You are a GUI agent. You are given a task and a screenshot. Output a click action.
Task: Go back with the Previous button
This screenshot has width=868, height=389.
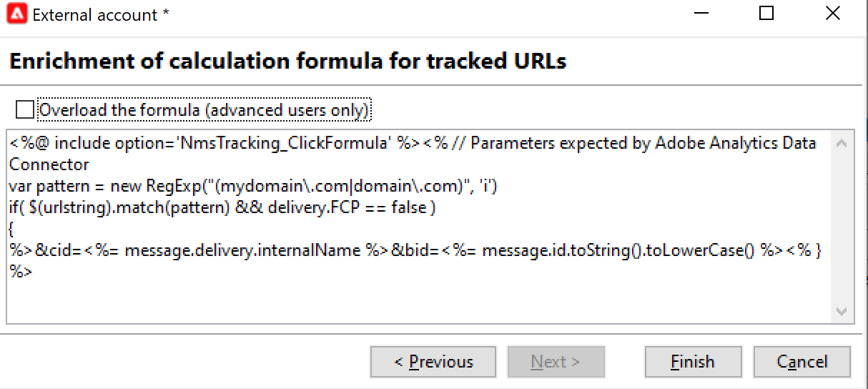coord(433,362)
